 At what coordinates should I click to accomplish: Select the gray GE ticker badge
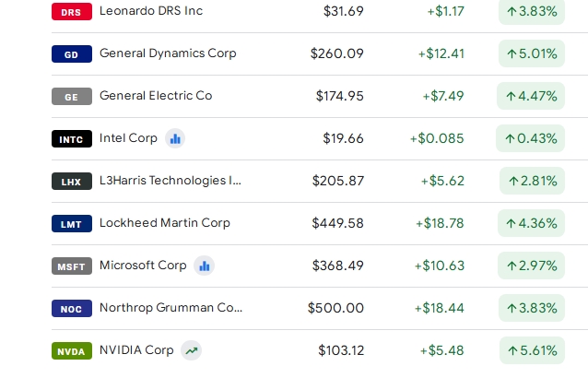pos(72,96)
